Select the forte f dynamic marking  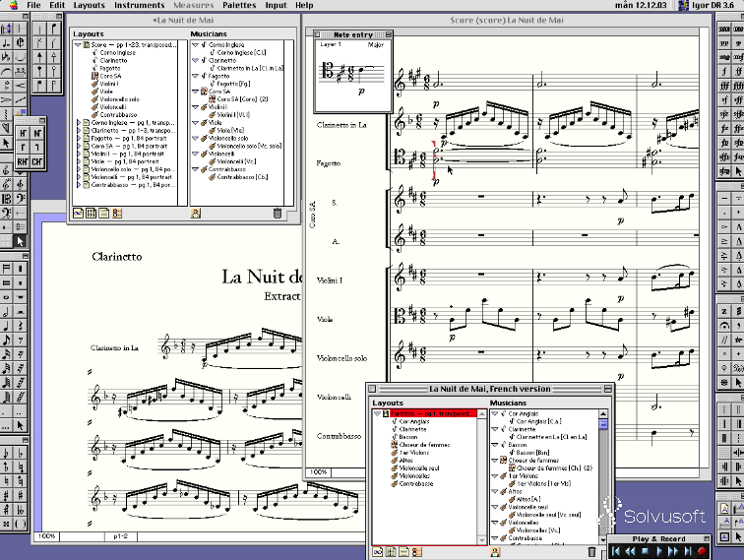tap(724, 72)
